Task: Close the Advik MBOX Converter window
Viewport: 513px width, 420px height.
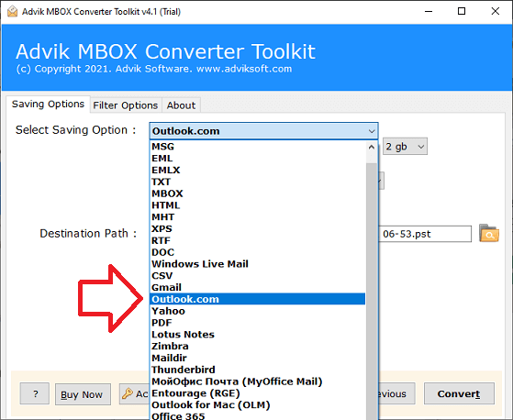Action: (x=496, y=11)
